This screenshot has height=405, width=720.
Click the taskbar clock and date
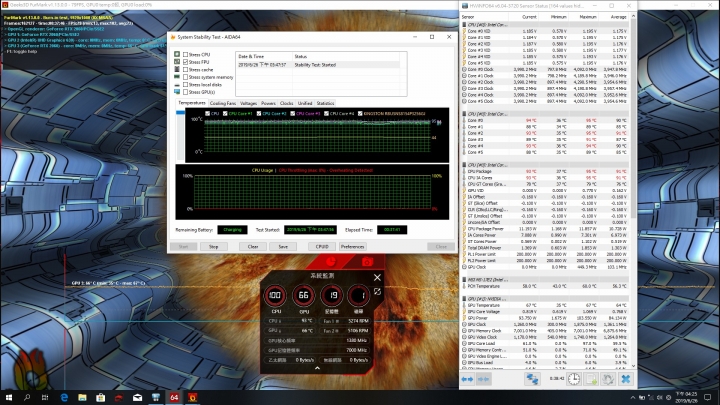point(685,397)
